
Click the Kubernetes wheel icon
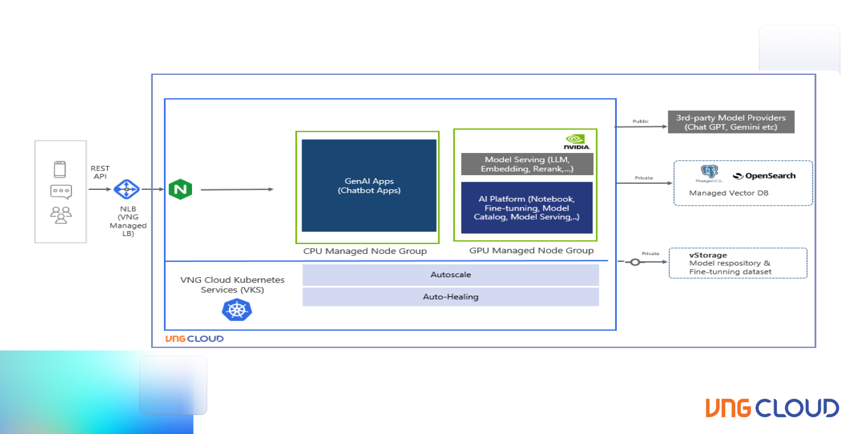(x=237, y=310)
